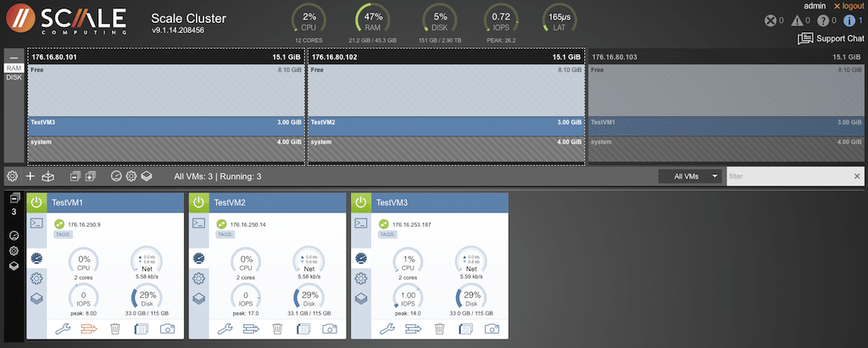Open the console for TestVM2
868x348 pixels.
(x=198, y=223)
